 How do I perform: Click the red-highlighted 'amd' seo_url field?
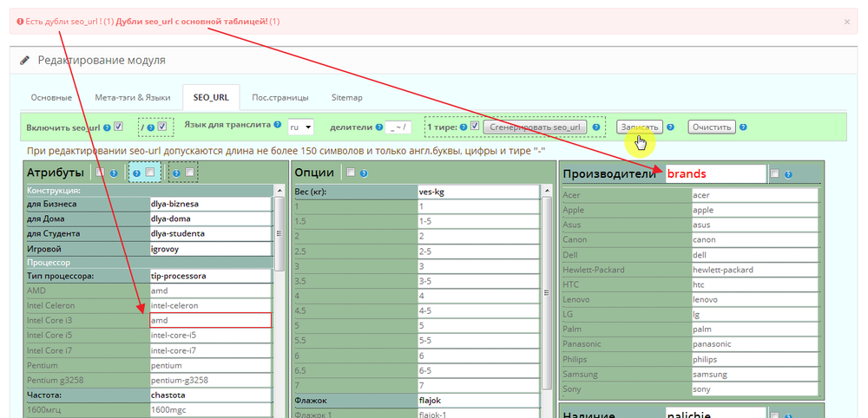[210, 320]
